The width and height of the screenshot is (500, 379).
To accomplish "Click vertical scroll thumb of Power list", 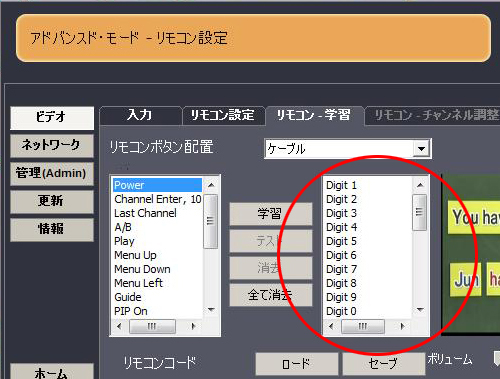I will tap(211, 221).
